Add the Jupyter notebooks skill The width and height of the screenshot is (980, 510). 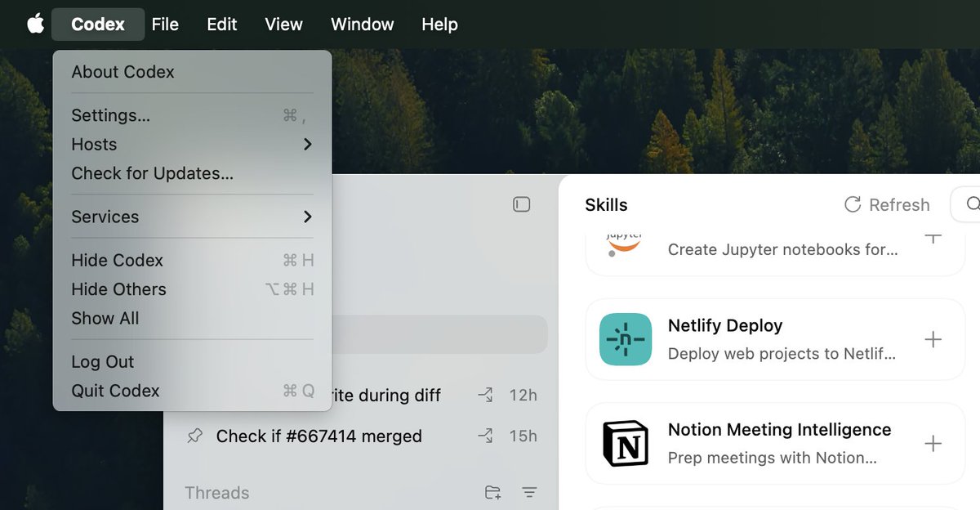[x=933, y=237]
